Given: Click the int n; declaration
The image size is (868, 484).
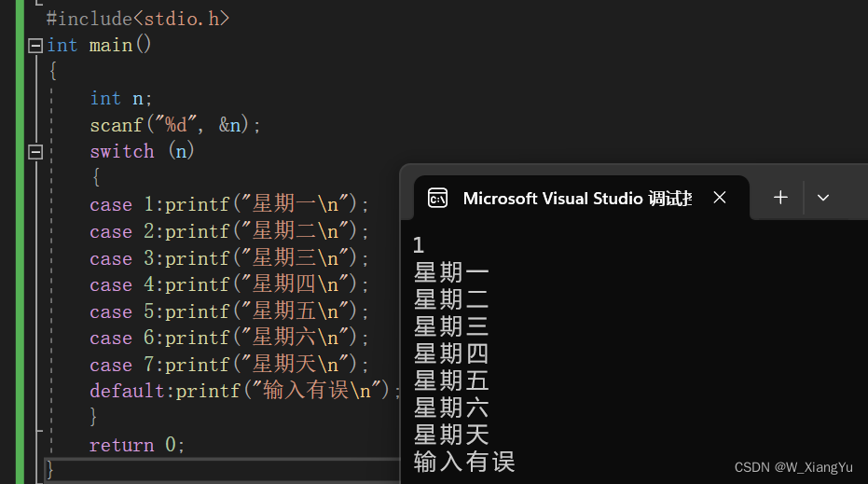Looking at the screenshot, I should (120, 99).
